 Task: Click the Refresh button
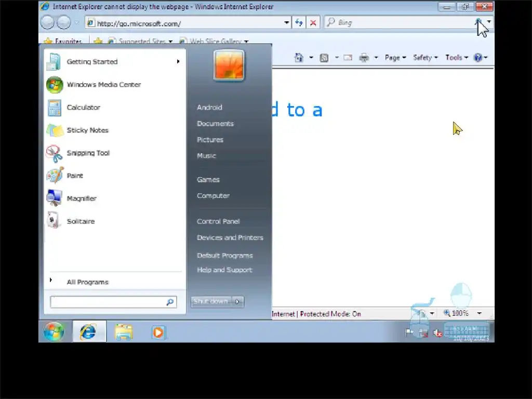click(x=299, y=23)
